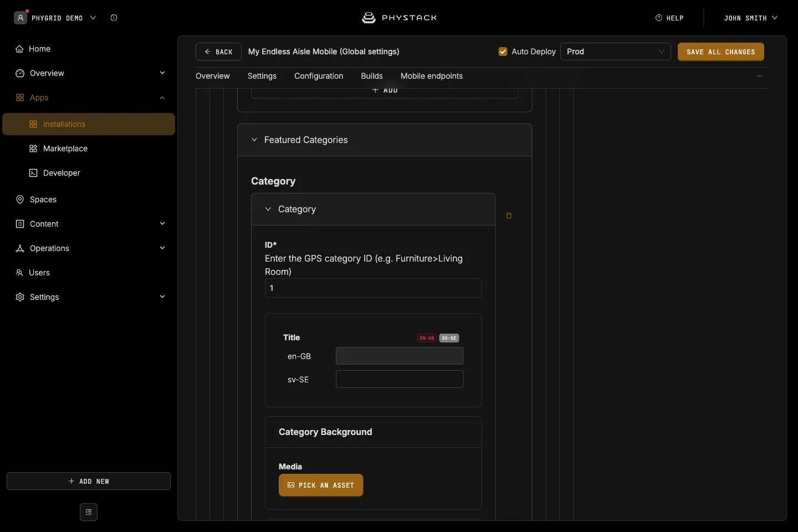Select the EN-GB language tag
The height and width of the screenshot is (532, 798).
click(427, 338)
